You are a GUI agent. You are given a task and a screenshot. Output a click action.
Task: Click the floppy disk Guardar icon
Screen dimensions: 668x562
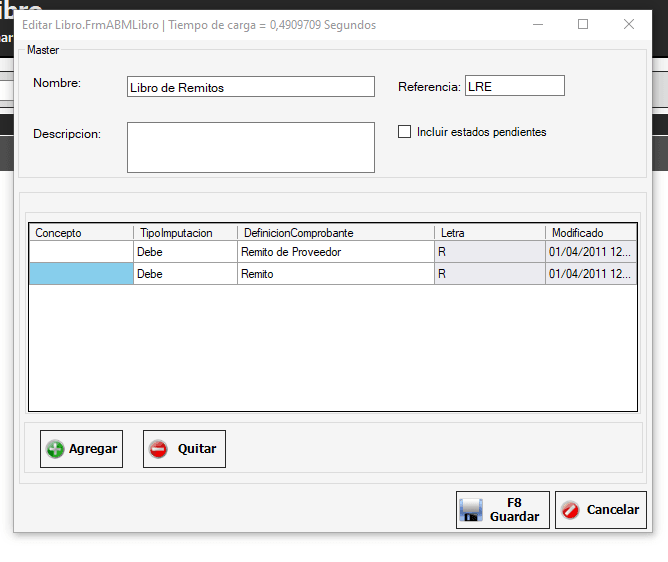tap(471, 510)
